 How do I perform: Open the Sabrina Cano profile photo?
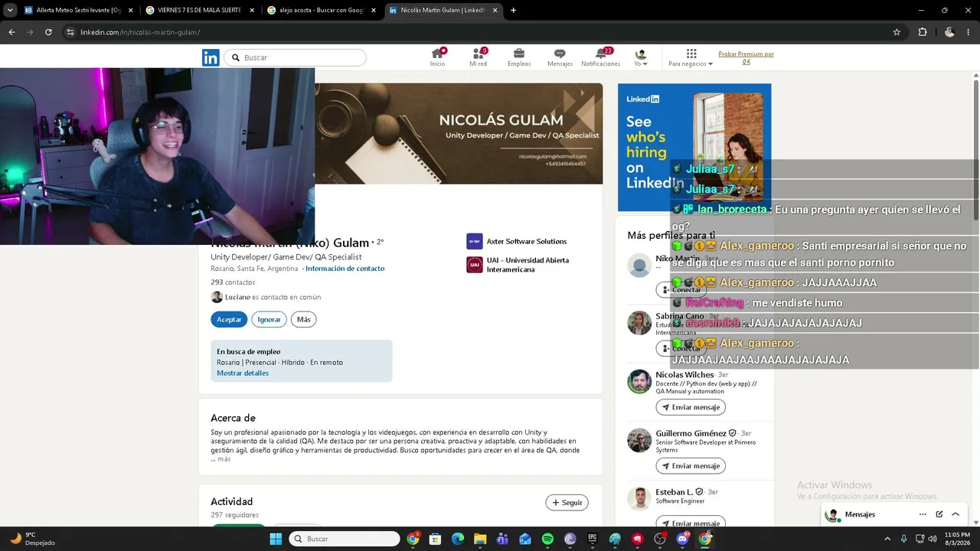(x=639, y=323)
